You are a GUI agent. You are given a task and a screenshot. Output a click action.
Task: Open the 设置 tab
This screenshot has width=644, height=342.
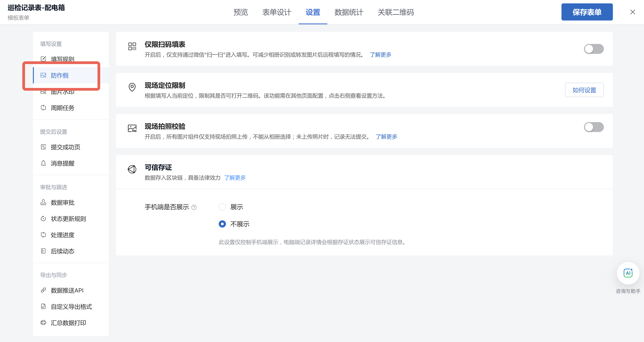(x=313, y=12)
